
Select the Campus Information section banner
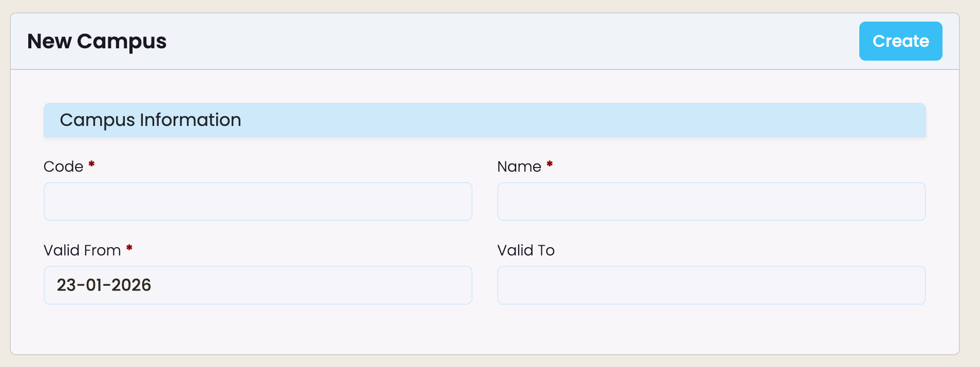[x=484, y=120]
